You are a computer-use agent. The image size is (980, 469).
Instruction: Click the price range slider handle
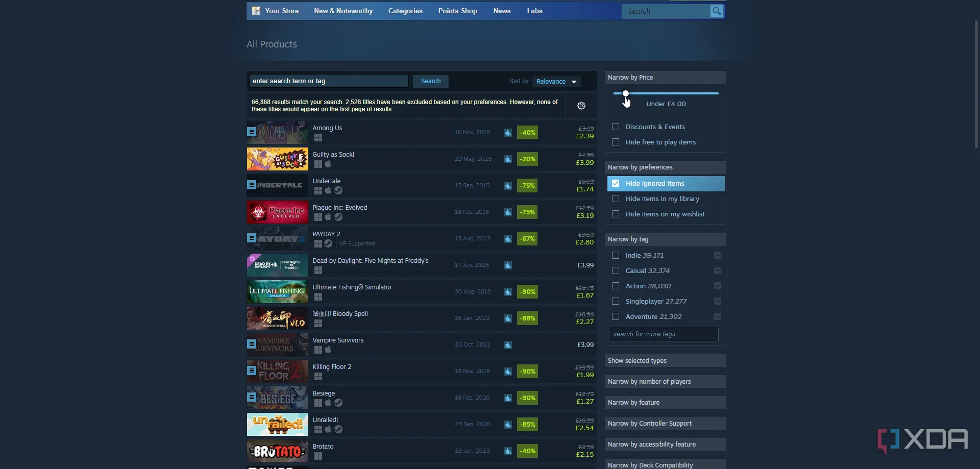[625, 93]
